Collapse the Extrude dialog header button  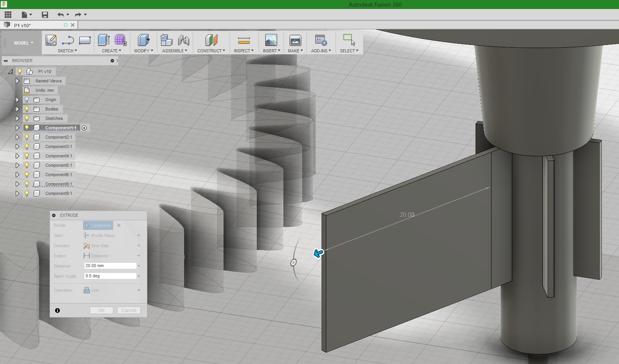54,216
